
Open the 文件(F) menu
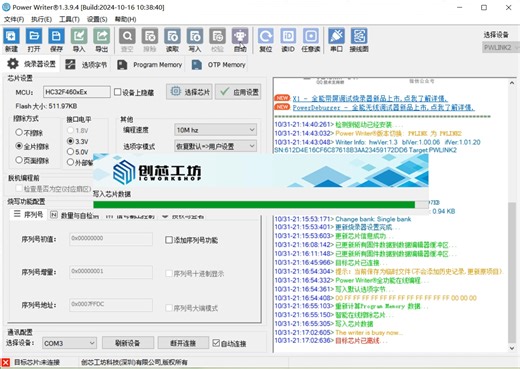pyautogui.click(x=14, y=19)
